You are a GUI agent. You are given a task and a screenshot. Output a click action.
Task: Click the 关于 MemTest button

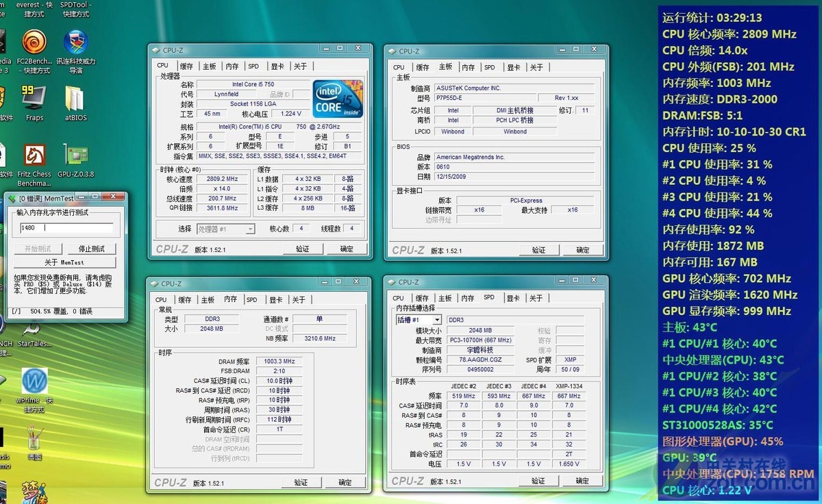click(x=64, y=263)
